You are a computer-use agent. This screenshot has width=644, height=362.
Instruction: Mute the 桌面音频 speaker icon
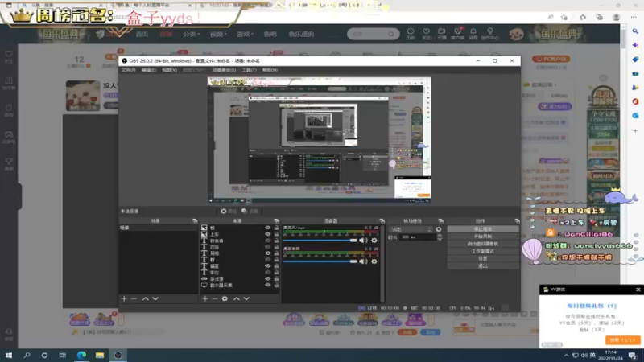pyautogui.click(x=364, y=261)
